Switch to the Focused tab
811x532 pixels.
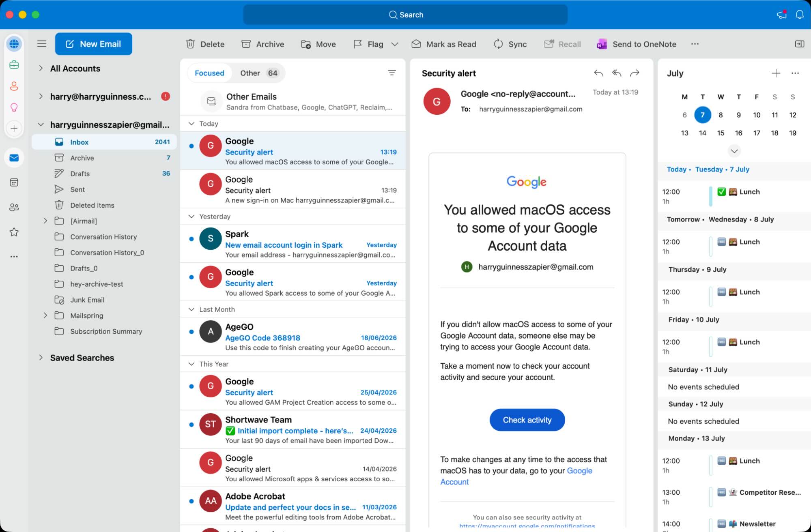(x=209, y=73)
